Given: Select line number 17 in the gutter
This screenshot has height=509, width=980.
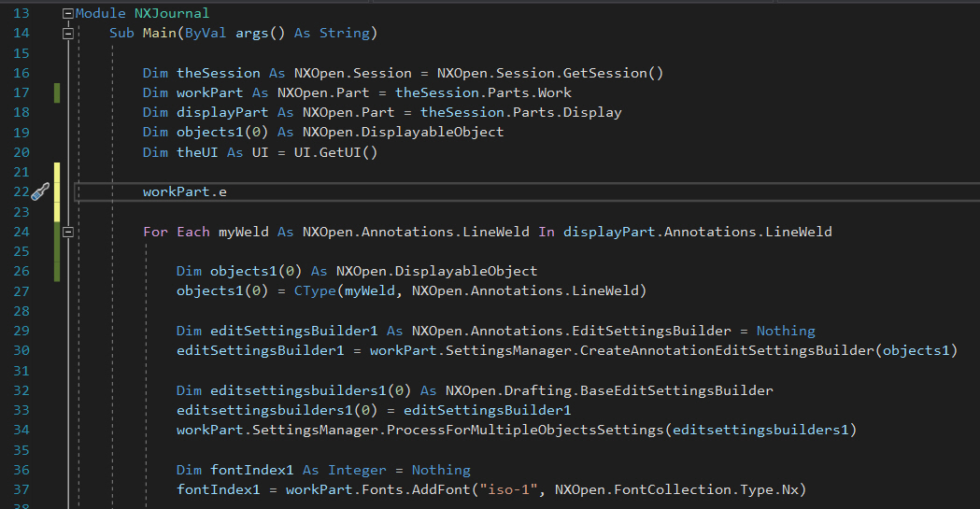Looking at the screenshot, I should click(21, 92).
